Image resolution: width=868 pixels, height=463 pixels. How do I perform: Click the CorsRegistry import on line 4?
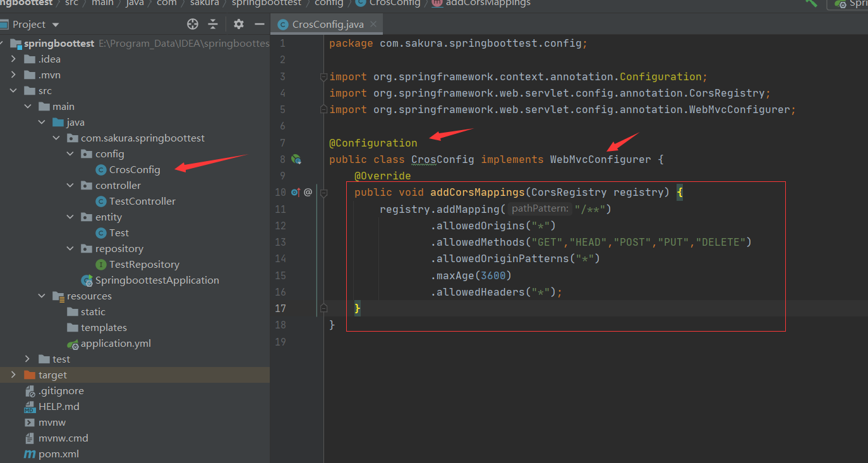(550, 93)
